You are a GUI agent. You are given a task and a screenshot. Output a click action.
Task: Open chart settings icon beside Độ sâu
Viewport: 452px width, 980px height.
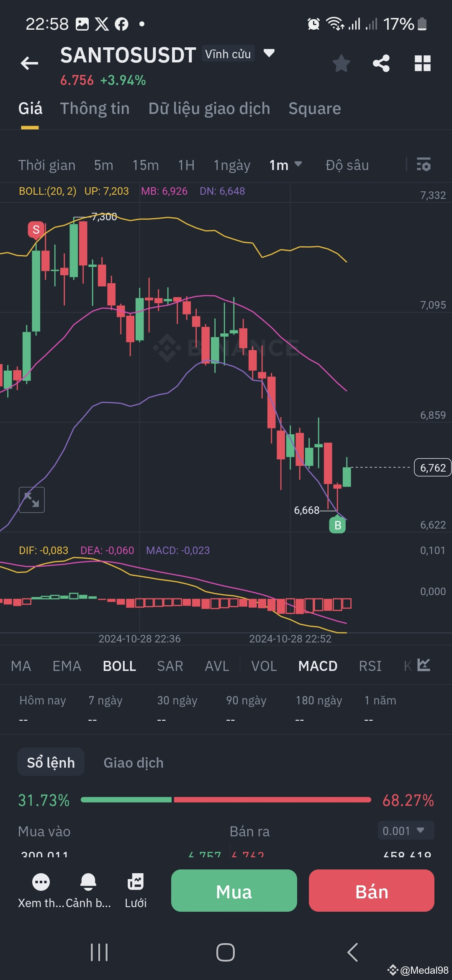tap(424, 165)
